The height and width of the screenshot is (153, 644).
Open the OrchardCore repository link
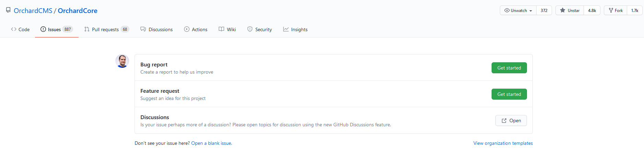tap(78, 11)
